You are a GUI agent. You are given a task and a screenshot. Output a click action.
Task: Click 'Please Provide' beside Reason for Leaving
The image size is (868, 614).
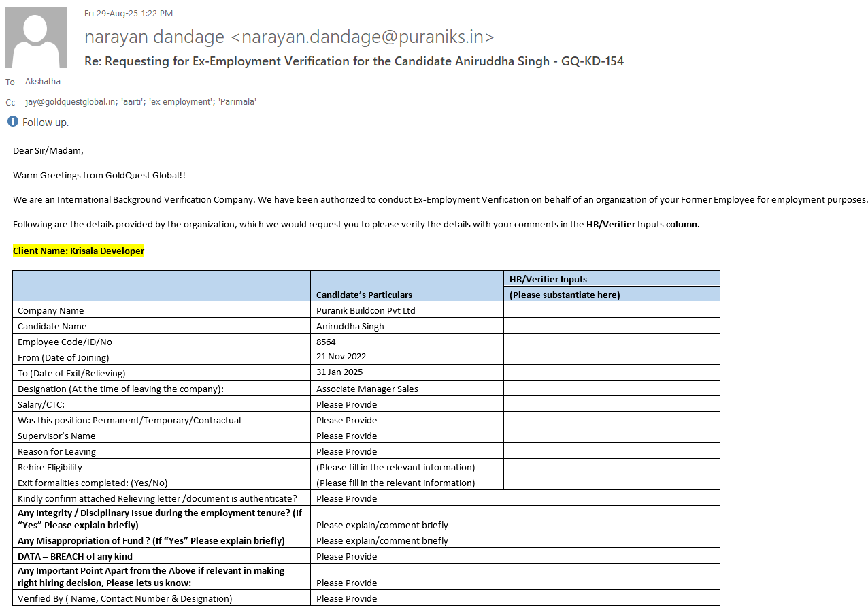tap(346, 451)
